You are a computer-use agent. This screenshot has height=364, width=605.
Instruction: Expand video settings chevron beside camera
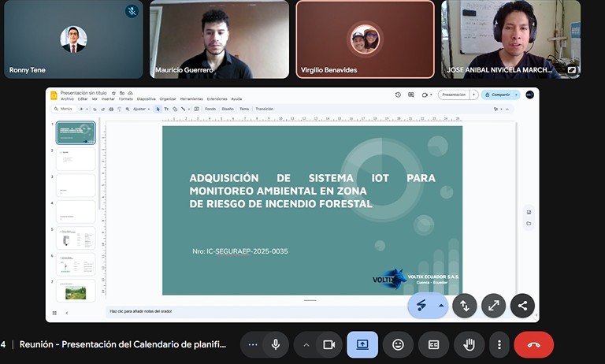[306, 345]
